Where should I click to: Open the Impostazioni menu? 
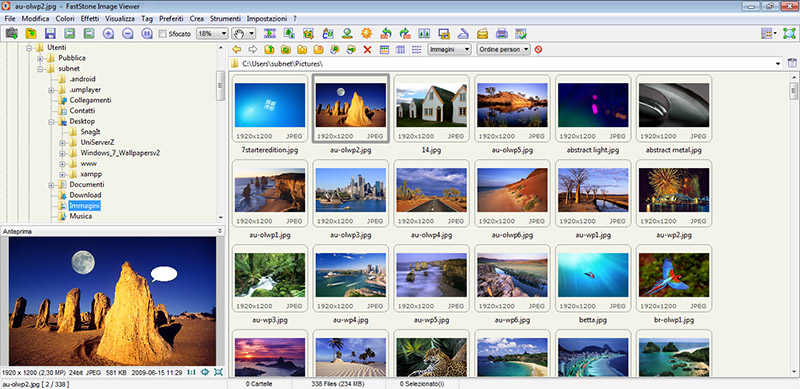coord(267,18)
